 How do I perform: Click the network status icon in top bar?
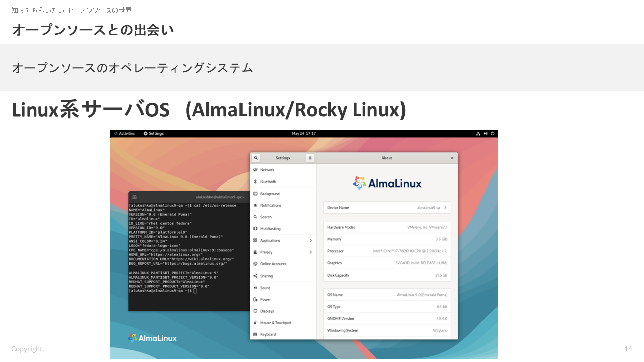coord(478,134)
